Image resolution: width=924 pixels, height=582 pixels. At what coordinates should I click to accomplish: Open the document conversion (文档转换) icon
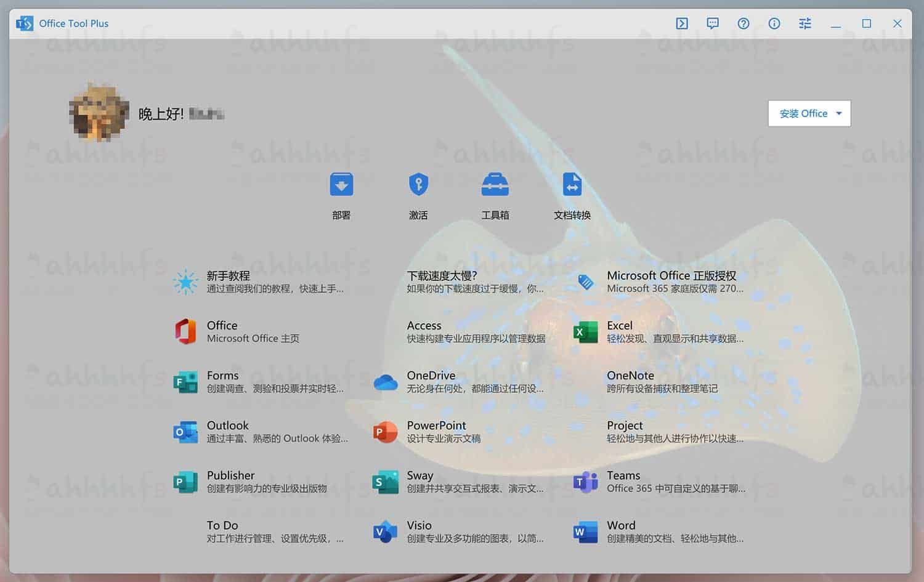coord(572,184)
